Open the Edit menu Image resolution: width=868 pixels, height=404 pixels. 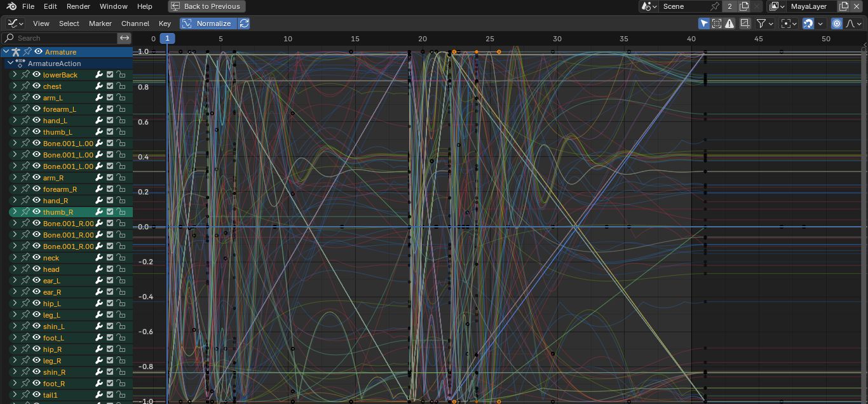coord(50,6)
